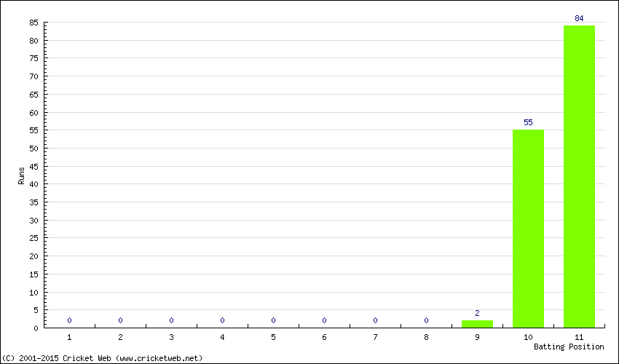Select x-axis tick label 11
The image size is (619, 364).
579,337
